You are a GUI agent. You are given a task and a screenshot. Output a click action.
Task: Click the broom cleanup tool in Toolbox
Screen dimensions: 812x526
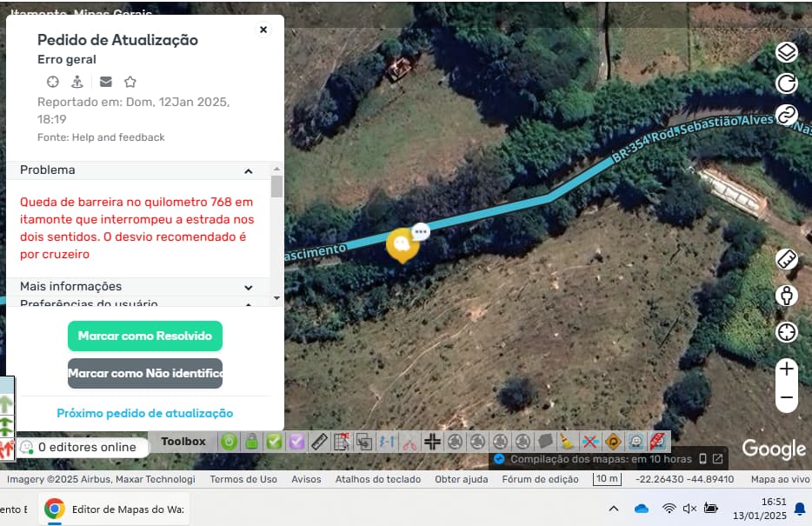tap(567, 442)
